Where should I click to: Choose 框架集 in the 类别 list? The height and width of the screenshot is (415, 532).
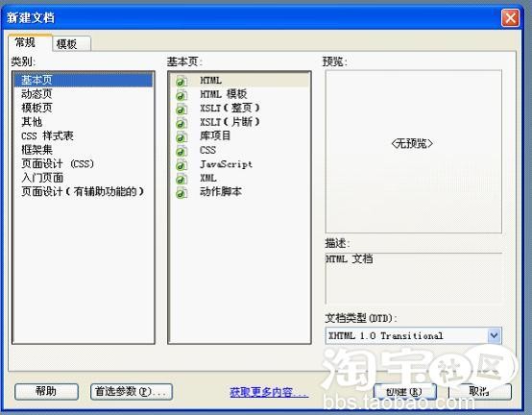pos(36,150)
